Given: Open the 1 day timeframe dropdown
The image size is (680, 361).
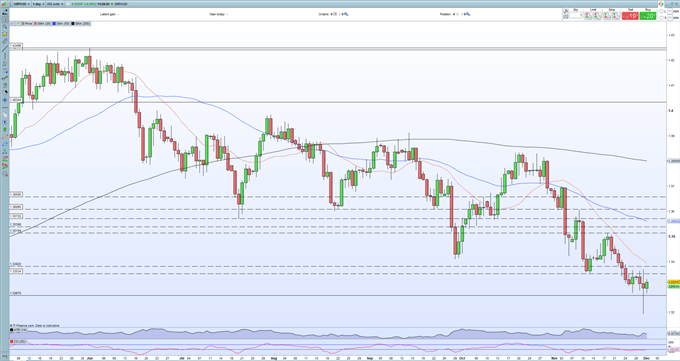Looking at the screenshot, I should point(38,4).
